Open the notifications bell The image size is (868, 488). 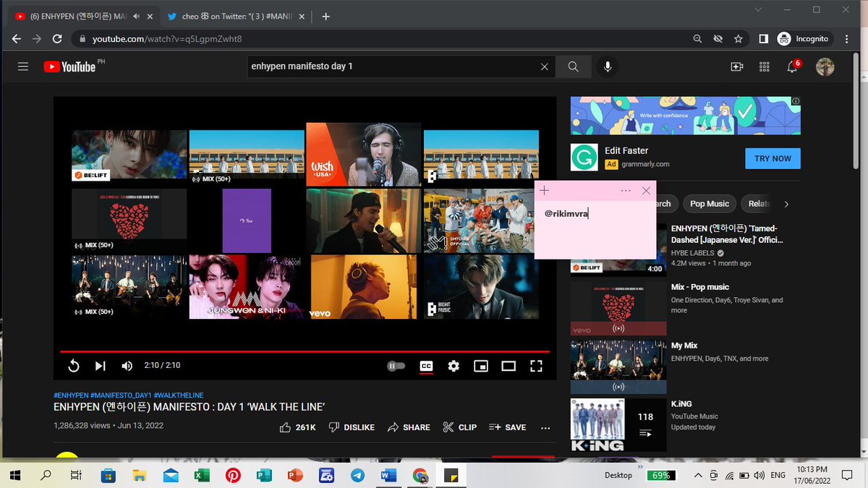[793, 67]
